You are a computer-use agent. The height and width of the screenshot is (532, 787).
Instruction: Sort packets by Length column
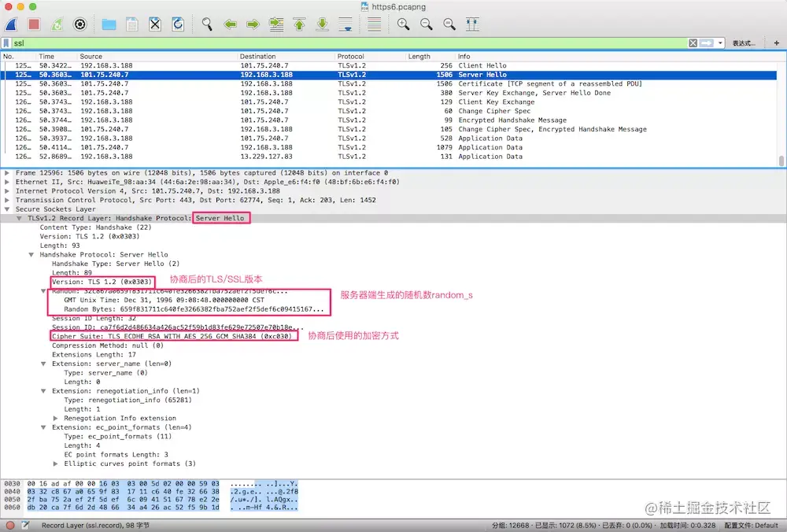coord(430,56)
